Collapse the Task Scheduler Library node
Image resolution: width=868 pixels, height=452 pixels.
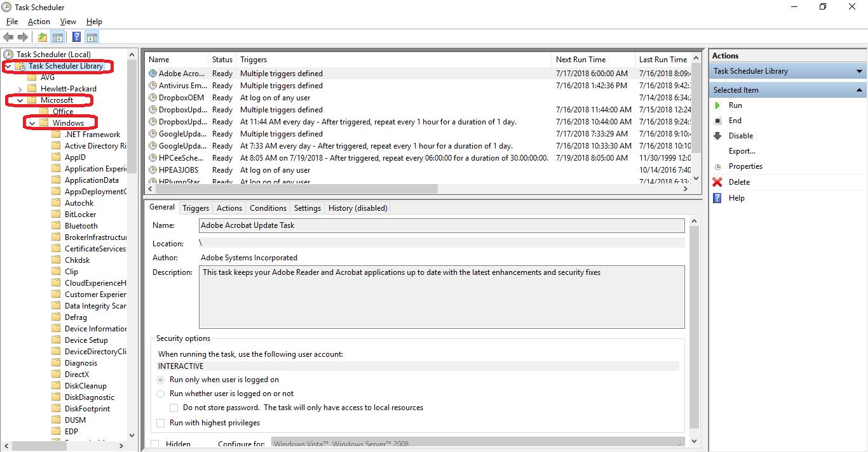8,66
